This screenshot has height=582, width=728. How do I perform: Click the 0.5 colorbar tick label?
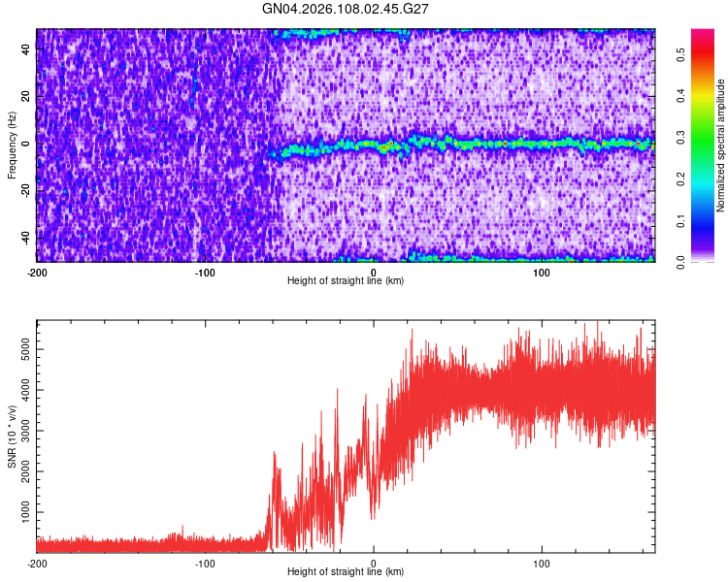tap(680, 54)
